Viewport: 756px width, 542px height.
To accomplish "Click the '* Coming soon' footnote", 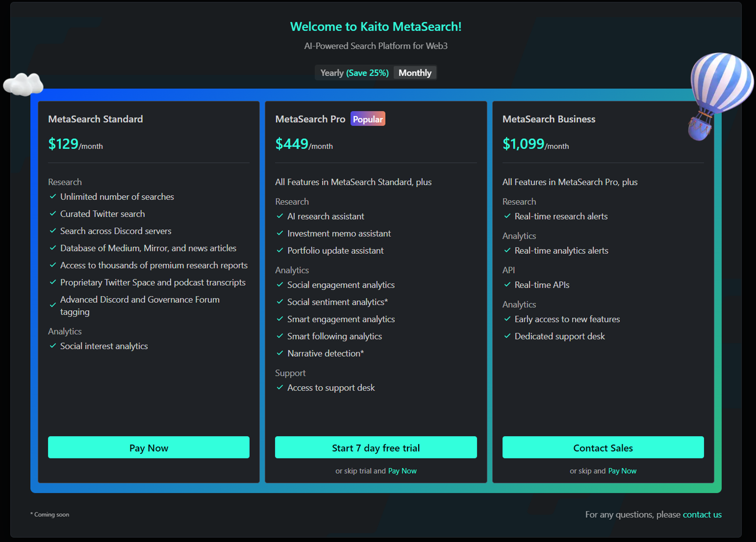I will pyautogui.click(x=50, y=515).
